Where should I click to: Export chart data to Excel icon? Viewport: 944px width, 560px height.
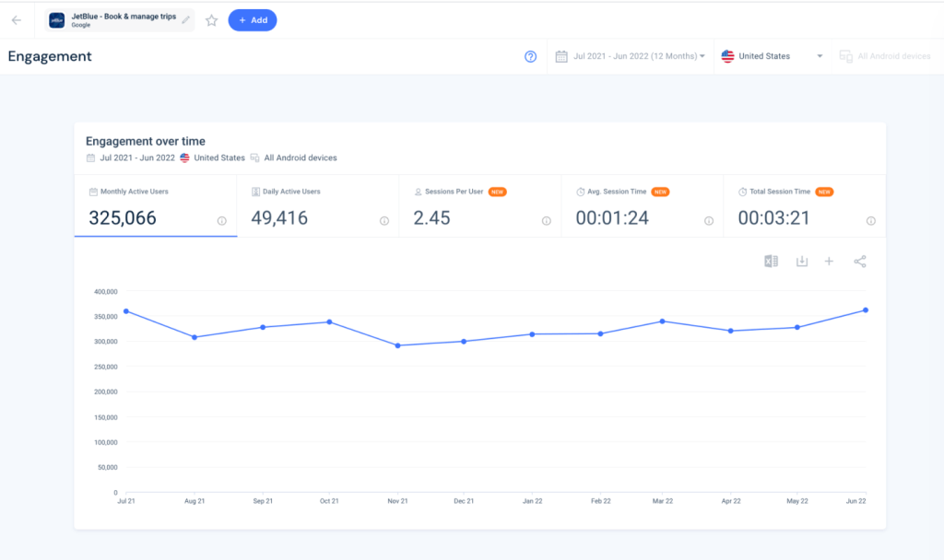tap(772, 261)
